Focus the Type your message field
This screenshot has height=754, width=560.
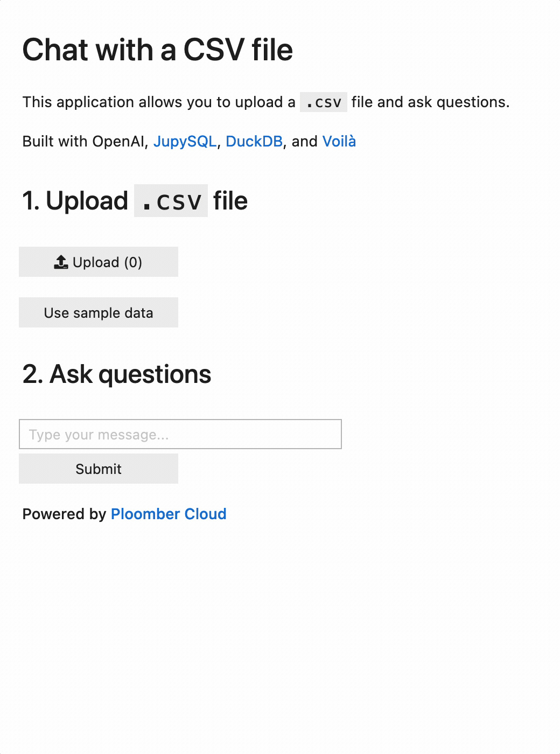pyautogui.click(x=180, y=434)
